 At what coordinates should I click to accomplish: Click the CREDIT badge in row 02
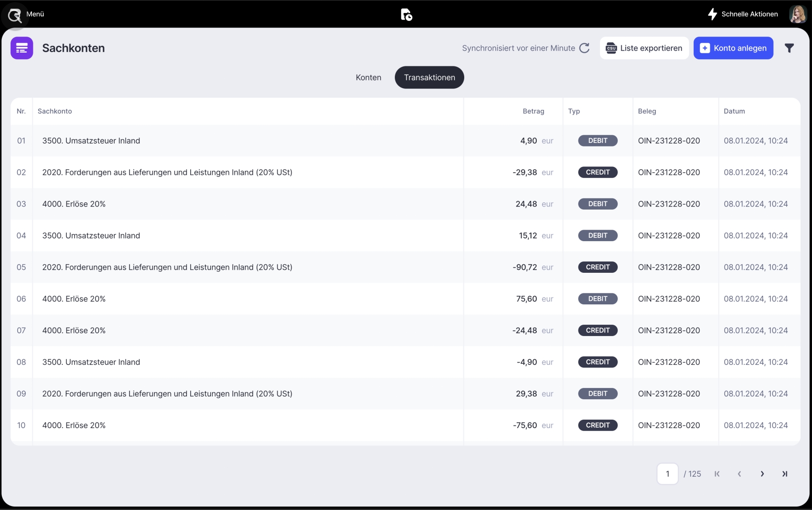point(598,172)
